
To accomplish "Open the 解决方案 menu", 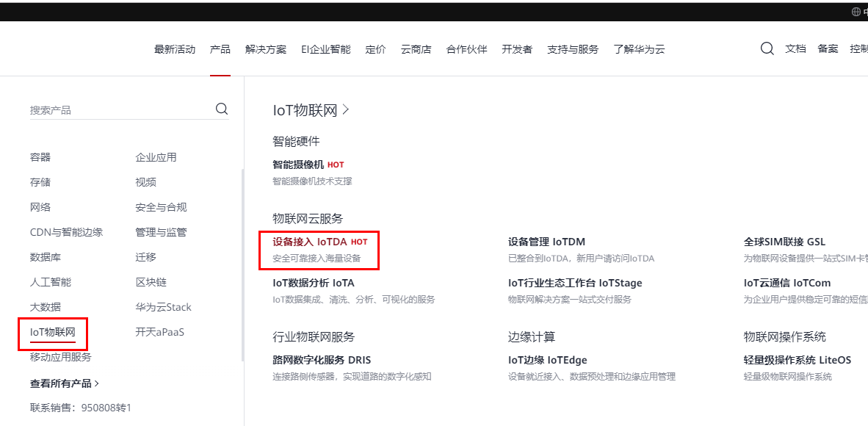I will (266, 49).
